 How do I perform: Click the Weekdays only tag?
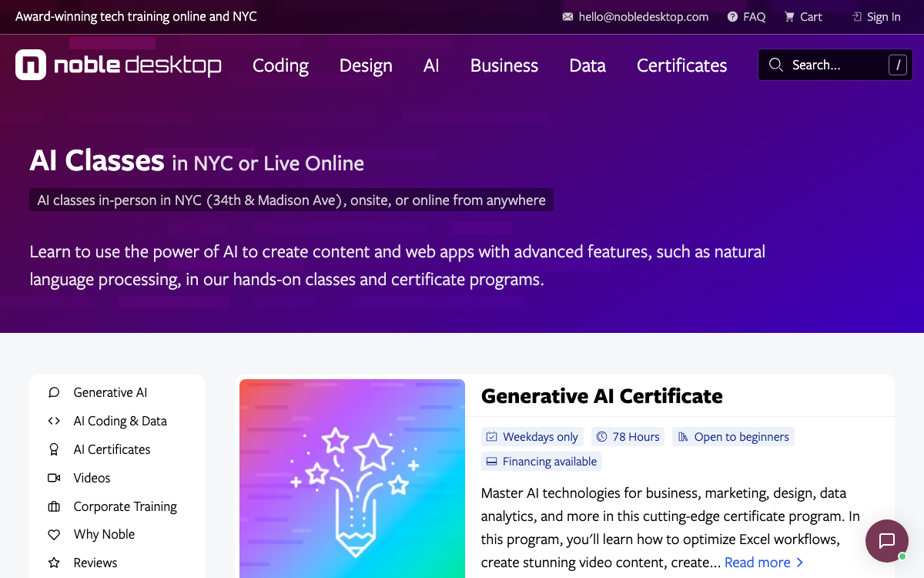click(x=533, y=437)
